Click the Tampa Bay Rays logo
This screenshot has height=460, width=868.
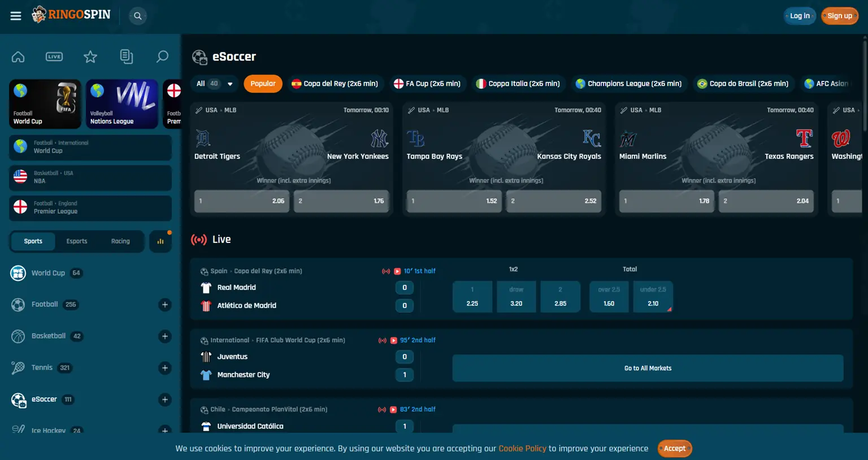(415, 138)
